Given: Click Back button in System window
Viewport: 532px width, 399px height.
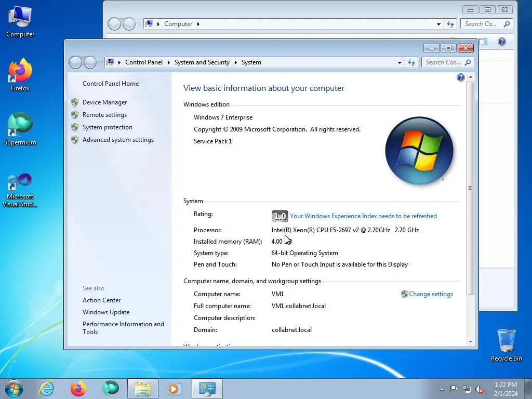Looking at the screenshot, I should [76, 62].
